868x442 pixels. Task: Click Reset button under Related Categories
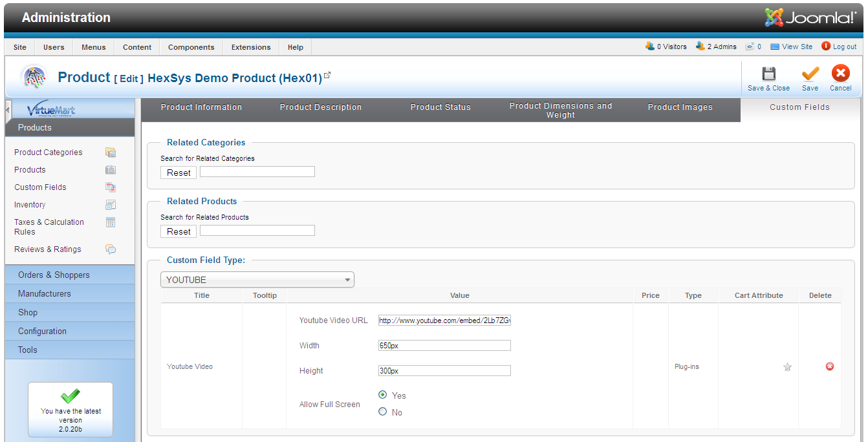click(x=179, y=173)
